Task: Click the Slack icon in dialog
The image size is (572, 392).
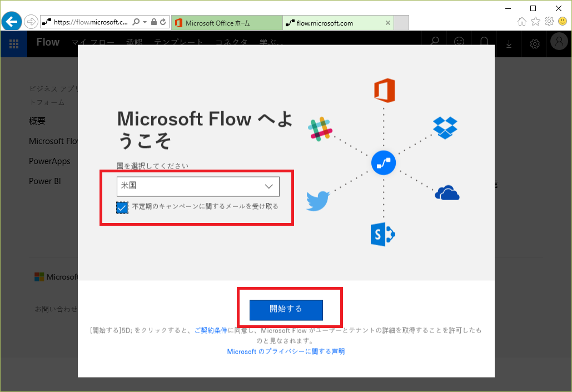Action: (320, 129)
